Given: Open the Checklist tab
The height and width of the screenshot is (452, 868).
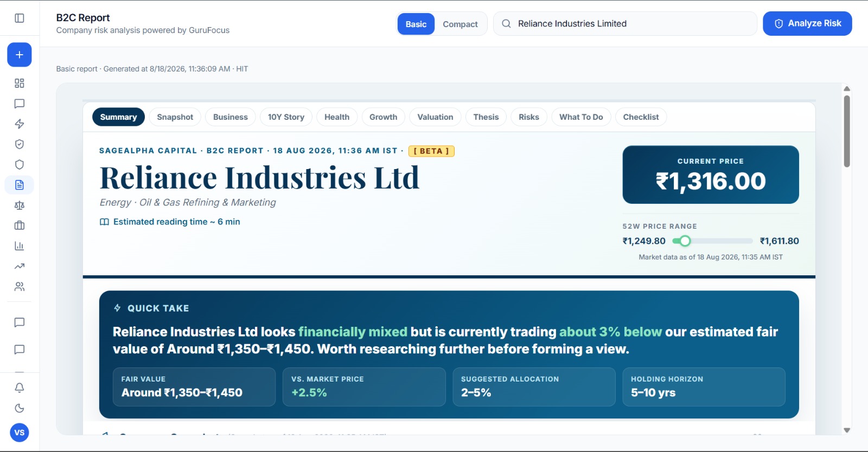Looking at the screenshot, I should pos(641,117).
